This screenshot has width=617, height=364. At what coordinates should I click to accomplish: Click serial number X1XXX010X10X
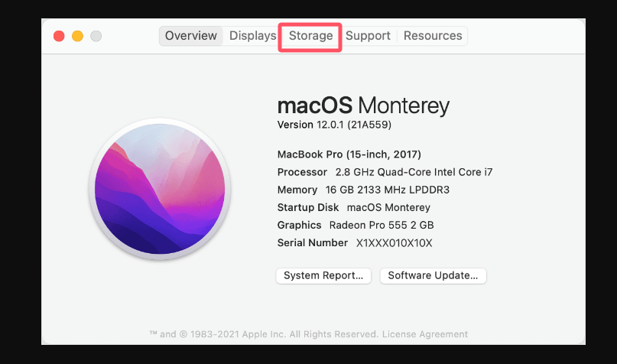pos(394,243)
